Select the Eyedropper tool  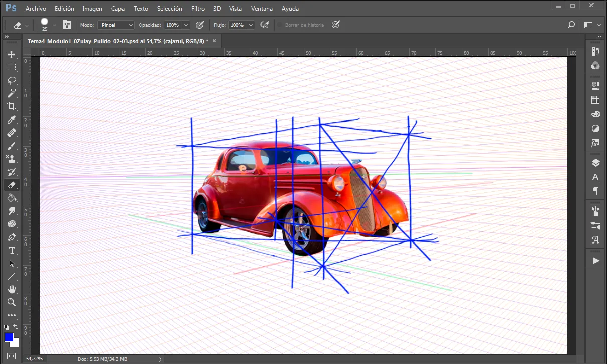coord(12,119)
